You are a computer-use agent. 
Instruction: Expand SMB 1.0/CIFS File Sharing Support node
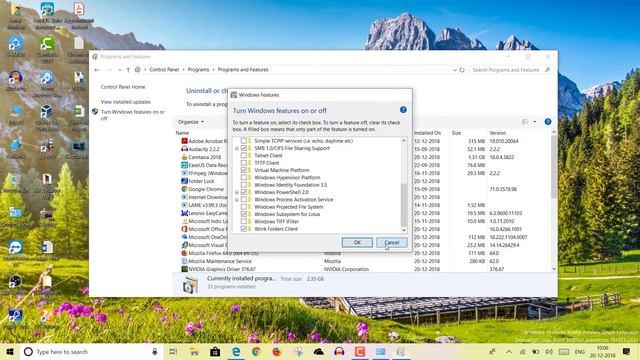tap(236, 148)
